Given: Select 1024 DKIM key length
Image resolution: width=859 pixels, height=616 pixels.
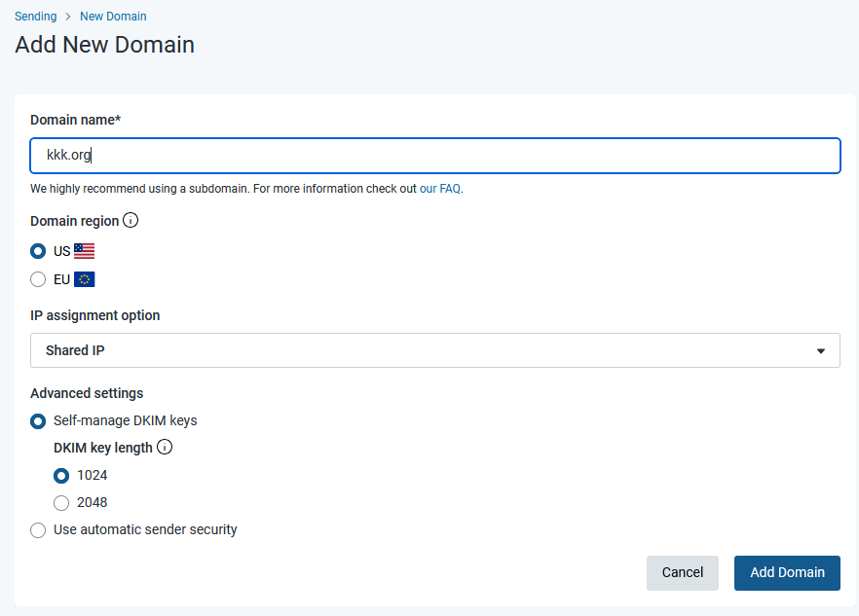Looking at the screenshot, I should pyautogui.click(x=61, y=476).
